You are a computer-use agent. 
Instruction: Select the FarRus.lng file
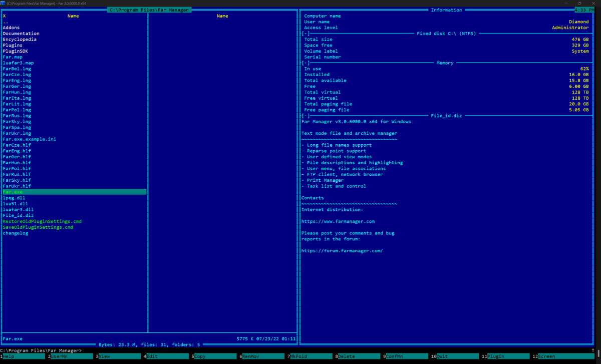(x=74, y=116)
